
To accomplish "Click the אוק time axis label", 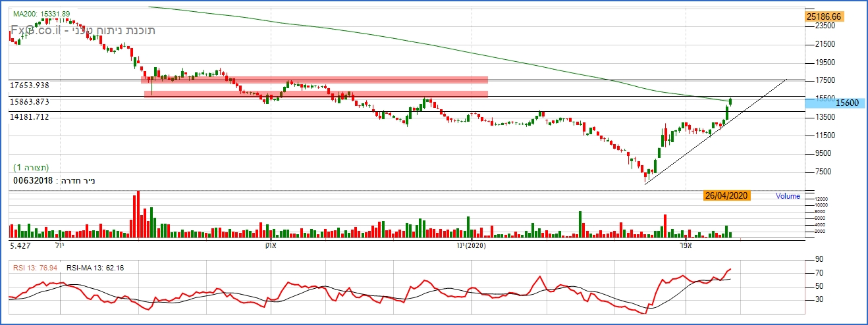I will [270, 245].
